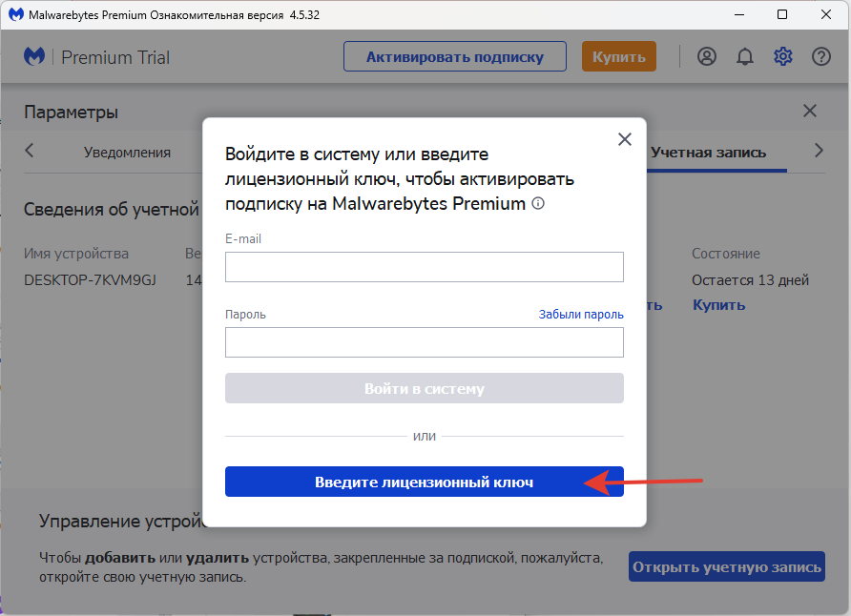Open the Забыли пароль link
Viewport: 851px width, 616px height.
[581, 315]
